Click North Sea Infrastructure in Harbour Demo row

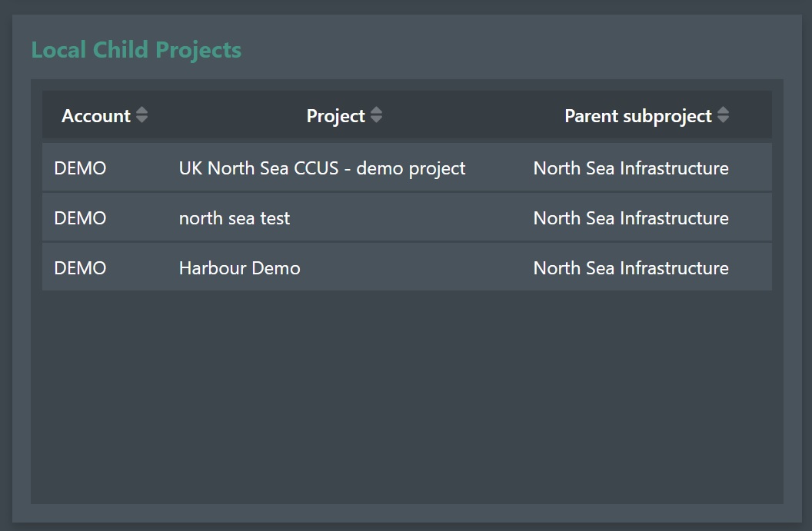click(631, 268)
